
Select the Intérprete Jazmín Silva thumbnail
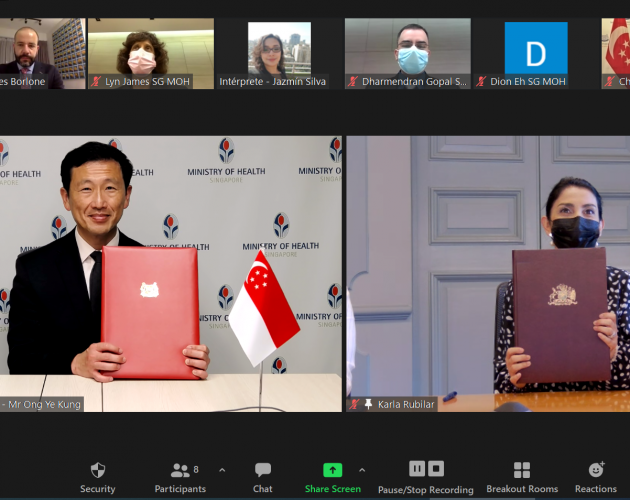[x=279, y=48]
